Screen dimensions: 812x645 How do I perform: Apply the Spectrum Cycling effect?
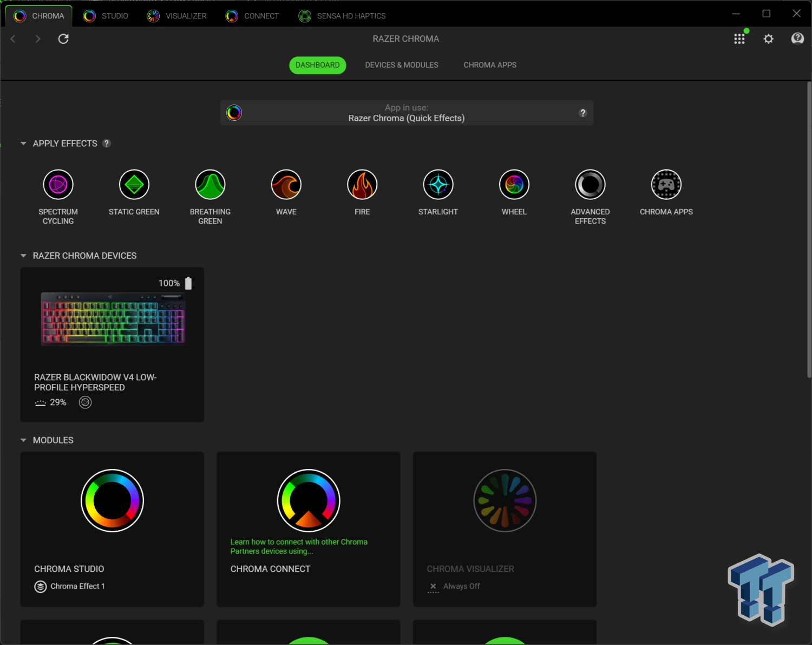click(x=58, y=185)
